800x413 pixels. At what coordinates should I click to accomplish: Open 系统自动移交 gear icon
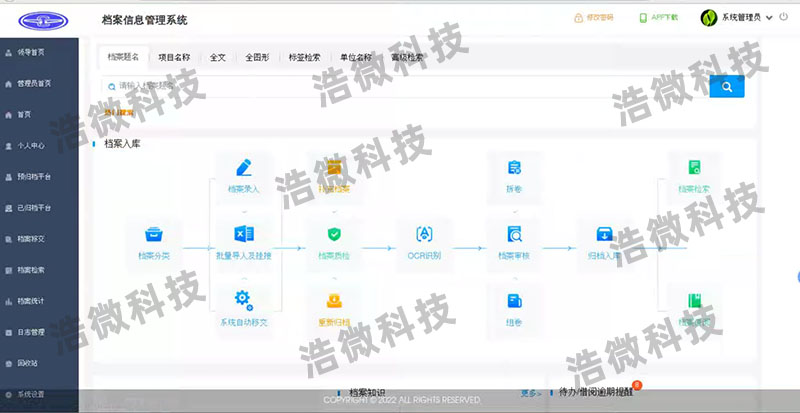tap(244, 300)
